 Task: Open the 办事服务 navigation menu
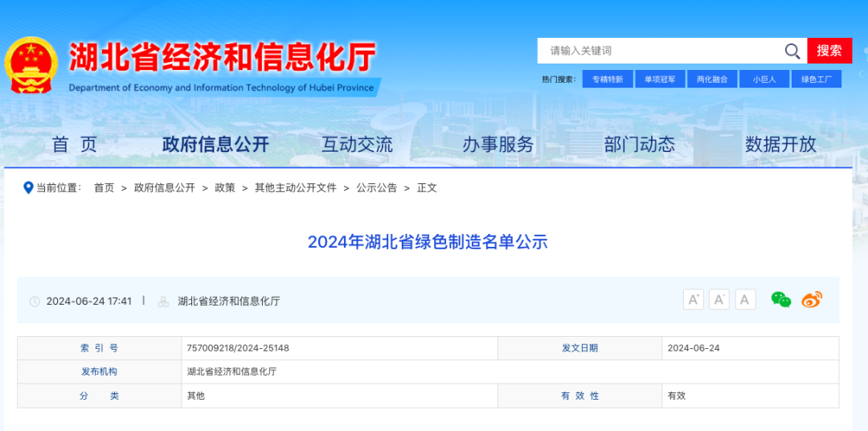pos(498,145)
